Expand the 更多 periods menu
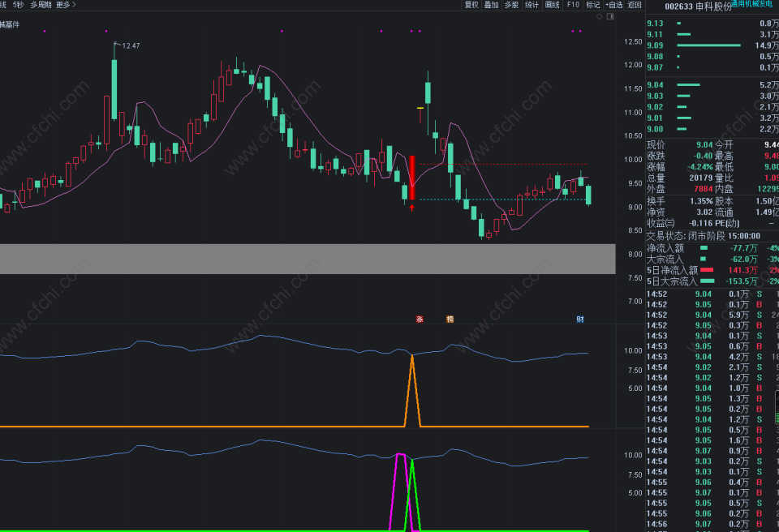This screenshot has height=532, width=779. 66,5
